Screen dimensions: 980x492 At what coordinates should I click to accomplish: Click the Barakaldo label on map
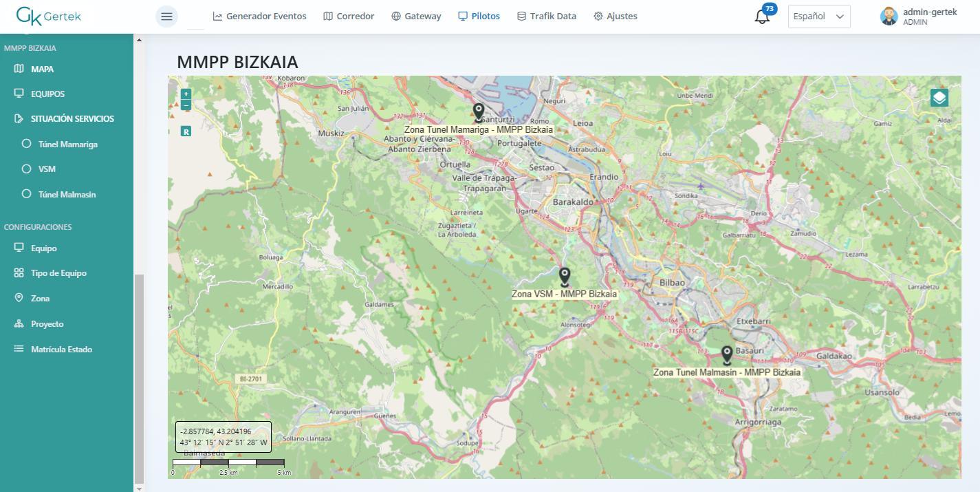(x=573, y=202)
